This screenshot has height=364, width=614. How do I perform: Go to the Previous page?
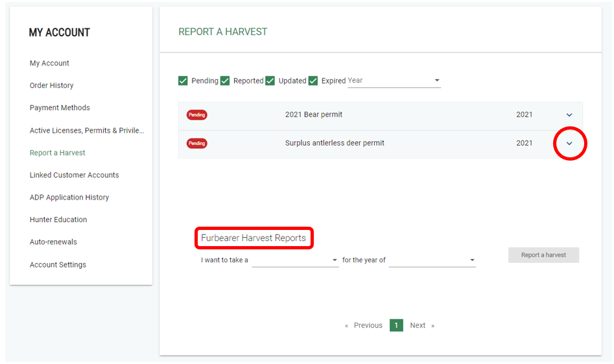click(364, 326)
